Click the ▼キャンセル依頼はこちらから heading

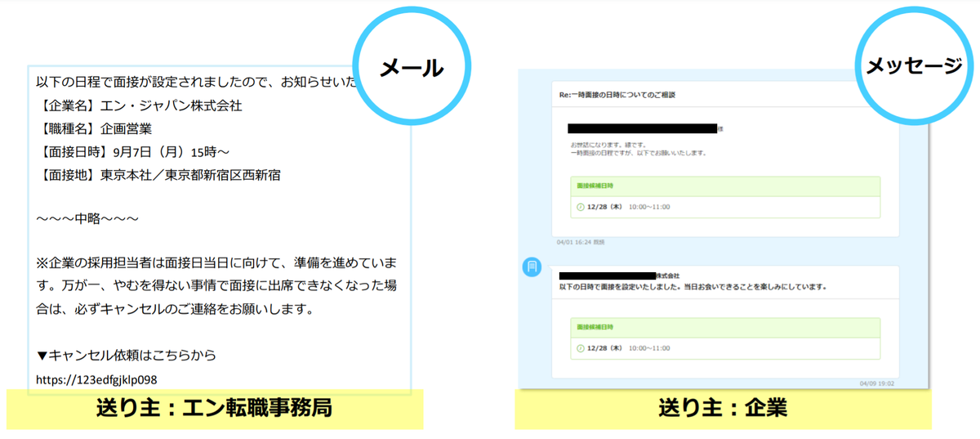126,355
